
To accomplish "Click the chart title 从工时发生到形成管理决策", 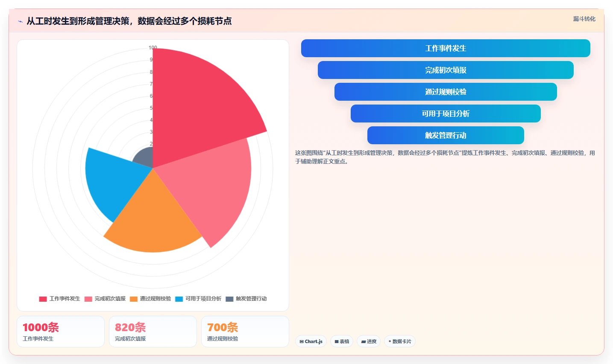I will (129, 21).
